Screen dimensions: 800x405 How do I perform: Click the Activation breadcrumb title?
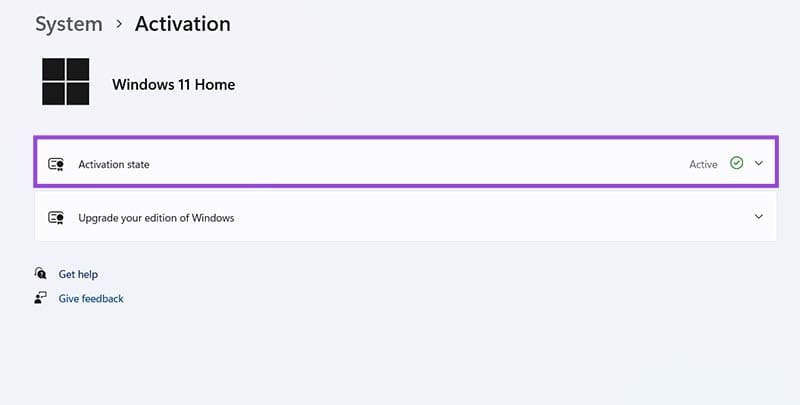pos(182,23)
